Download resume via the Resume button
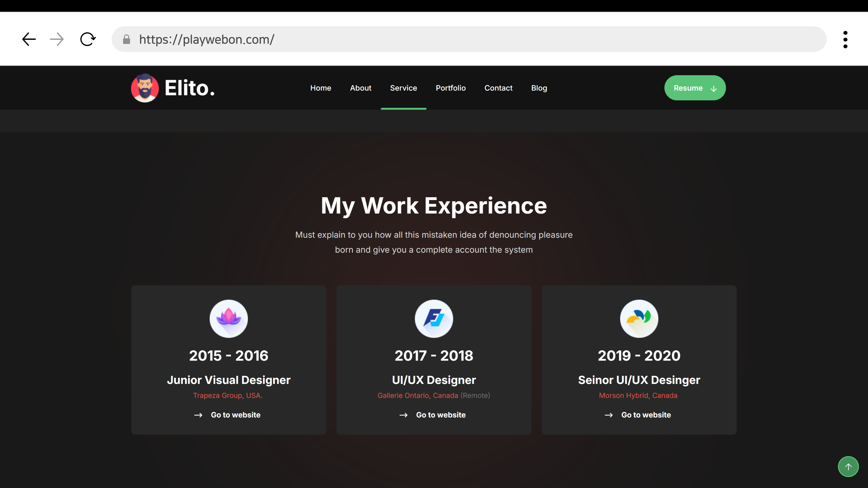This screenshot has height=488, width=868. (695, 88)
